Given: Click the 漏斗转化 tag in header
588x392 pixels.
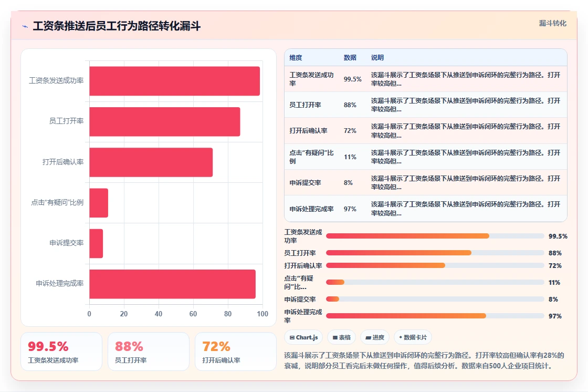Looking at the screenshot, I should tap(552, 23).
